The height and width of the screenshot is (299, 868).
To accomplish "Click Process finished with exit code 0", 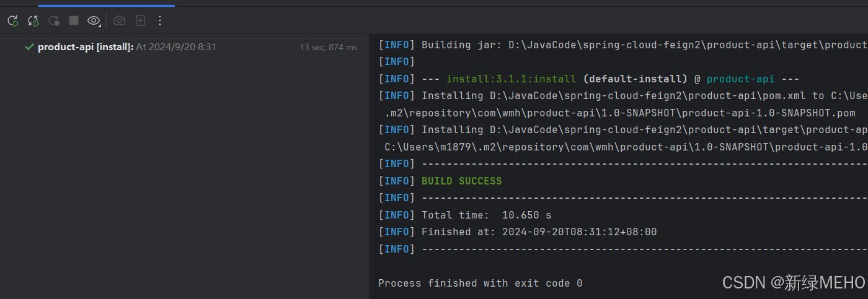I will (x=480, y=284).
